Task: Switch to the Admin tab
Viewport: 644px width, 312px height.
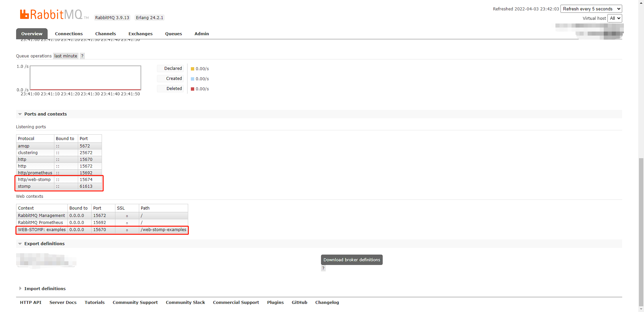Action: [x=202, y=34]
